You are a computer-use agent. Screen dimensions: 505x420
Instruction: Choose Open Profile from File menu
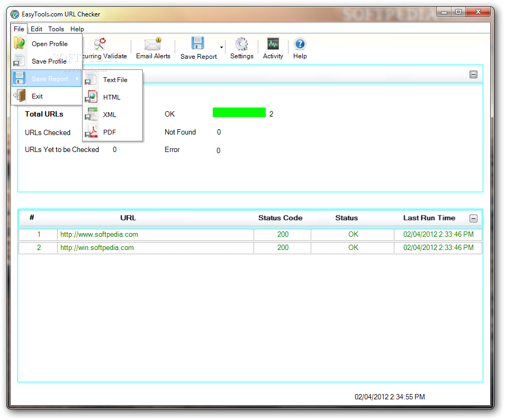pyautogui.click(x=47, y=44)
